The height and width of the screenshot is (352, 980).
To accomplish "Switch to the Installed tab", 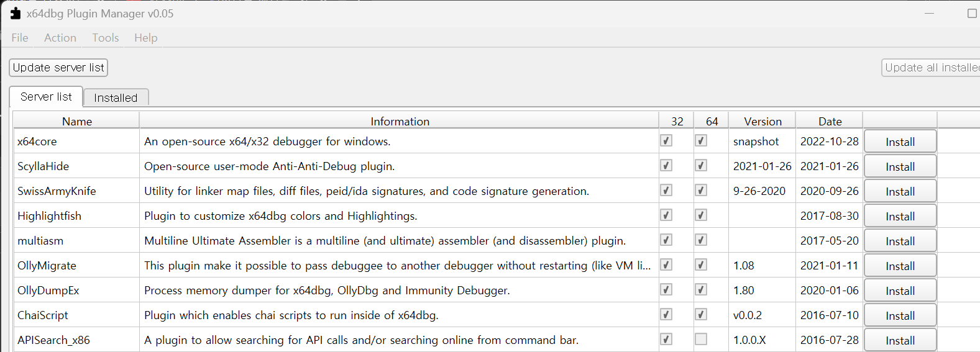I will 116,98.
